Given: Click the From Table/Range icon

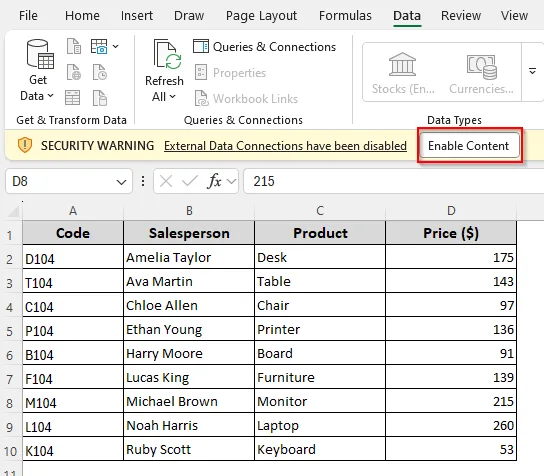Looking at the screenshot, I should pyautogui.click(x=73, y=98).
